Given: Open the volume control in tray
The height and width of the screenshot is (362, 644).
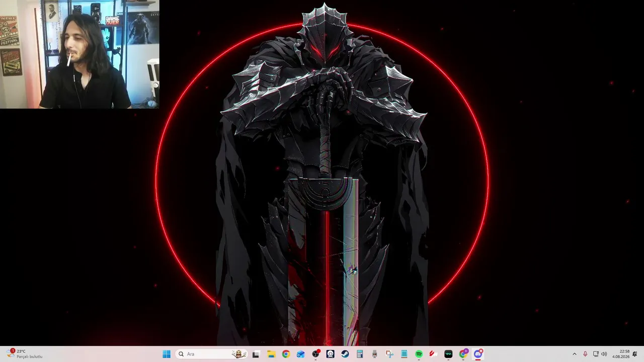Looking at the screenshot, I should coord(604,354).
